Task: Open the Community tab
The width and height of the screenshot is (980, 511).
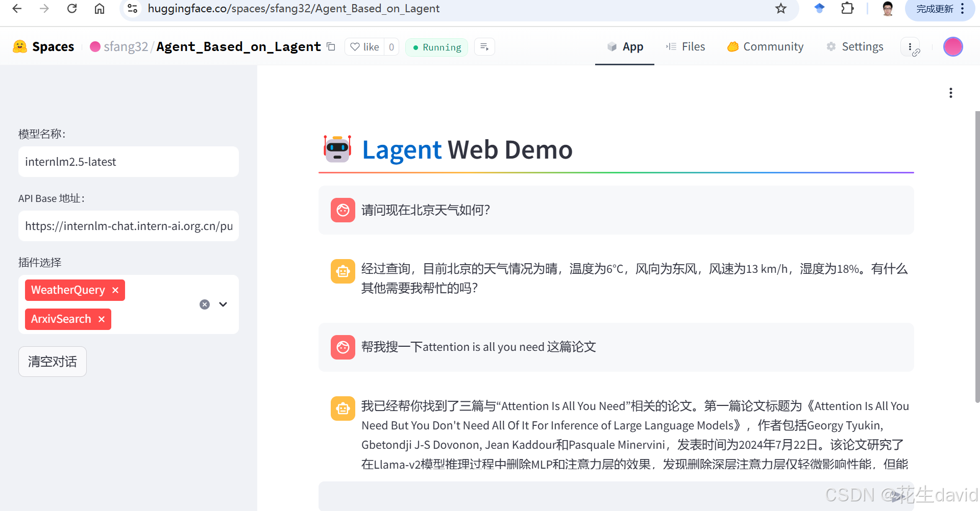Action: click(766, 47)
